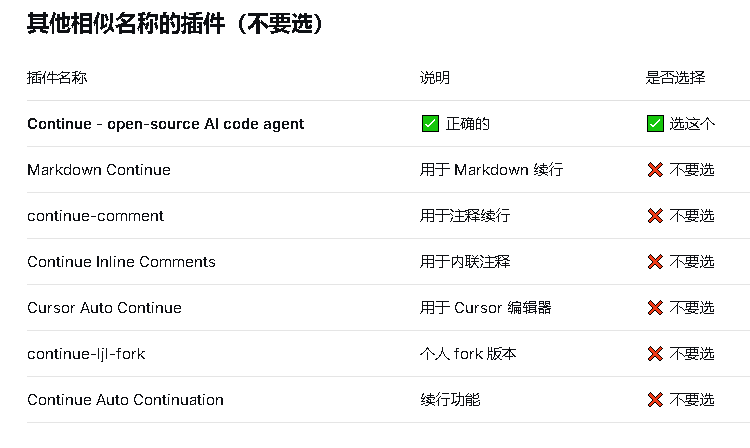750x448 pixels.
Task: Click red cross icon in Continue Auto Continuation row
Action: [655, 399]
